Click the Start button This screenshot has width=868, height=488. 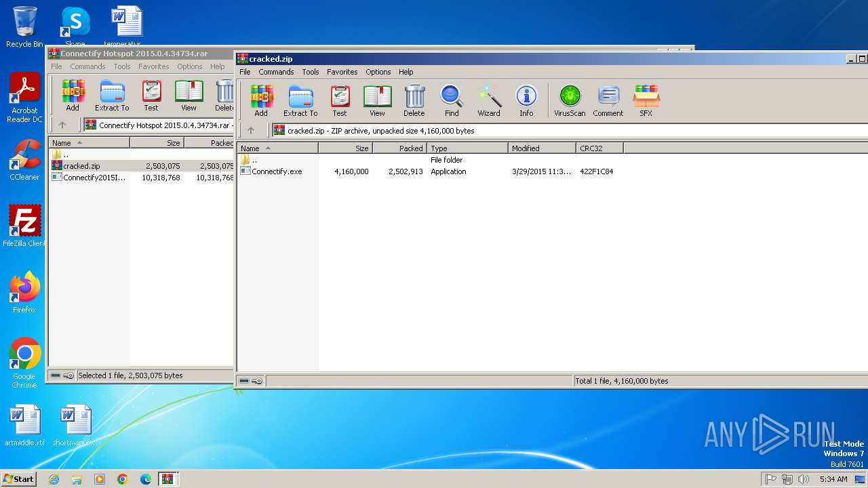tap(19, 479)
